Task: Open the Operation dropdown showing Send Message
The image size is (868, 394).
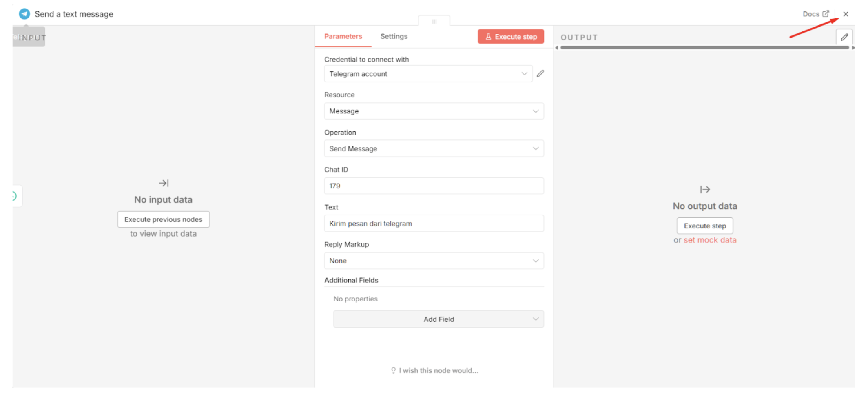Action: (434, 148)
